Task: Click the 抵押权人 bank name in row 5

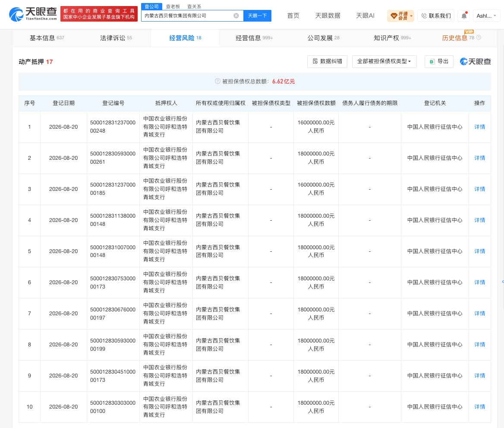Action: (165, 251)
